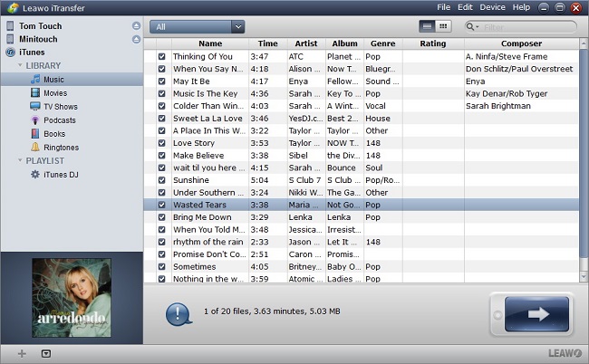The image size is (589, 364).
Task: Click composer 'Sarah Brightman'
Action: point(498,106)
